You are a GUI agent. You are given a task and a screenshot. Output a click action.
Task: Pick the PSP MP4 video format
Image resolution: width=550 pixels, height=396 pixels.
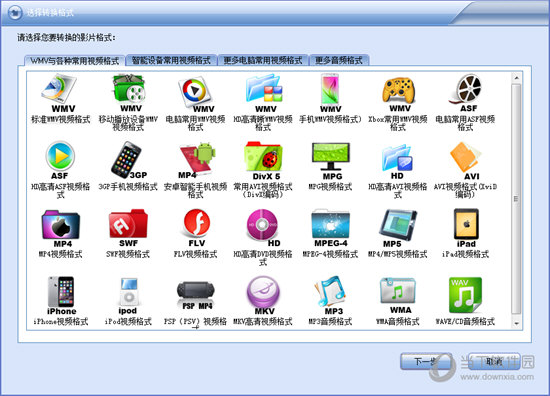point(195,295)
